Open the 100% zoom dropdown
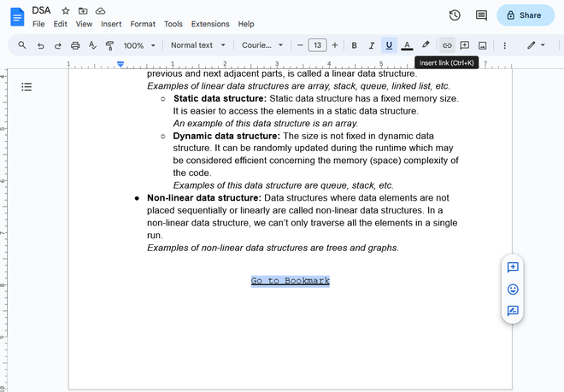The width and height of the screenshot is (564, 392). coord(139,45)
